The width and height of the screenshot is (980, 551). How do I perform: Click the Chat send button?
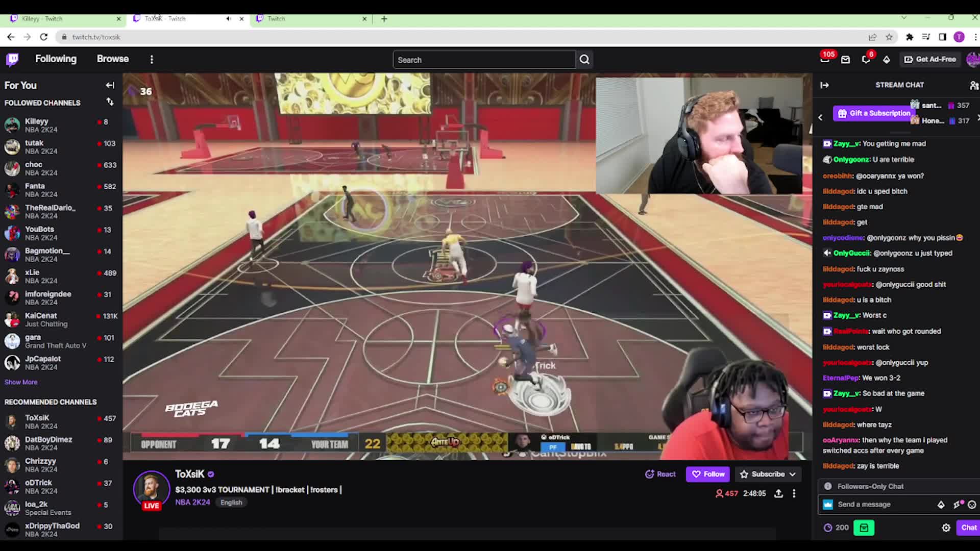tap(968, 528)
